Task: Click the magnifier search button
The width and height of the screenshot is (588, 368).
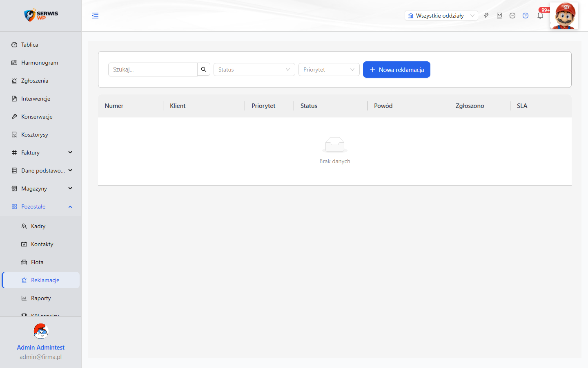Action: pos(204,70)
